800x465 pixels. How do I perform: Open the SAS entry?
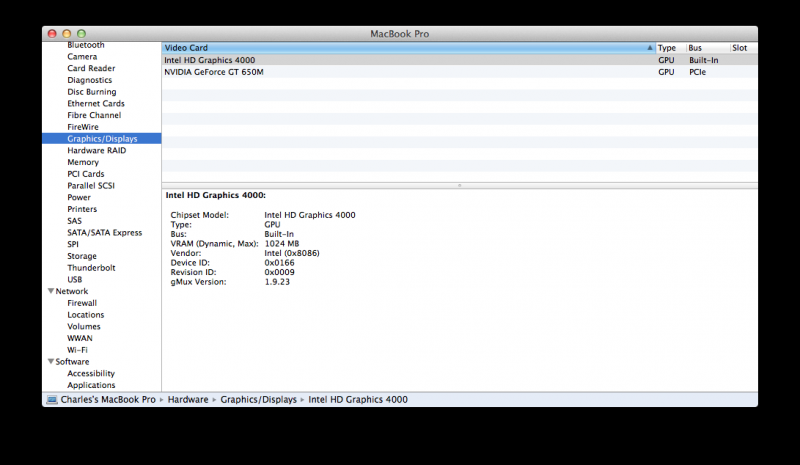coord(74,221)
